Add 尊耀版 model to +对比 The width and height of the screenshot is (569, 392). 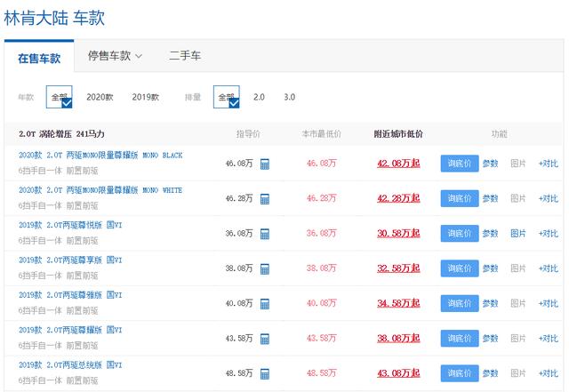tap(549, 339)
